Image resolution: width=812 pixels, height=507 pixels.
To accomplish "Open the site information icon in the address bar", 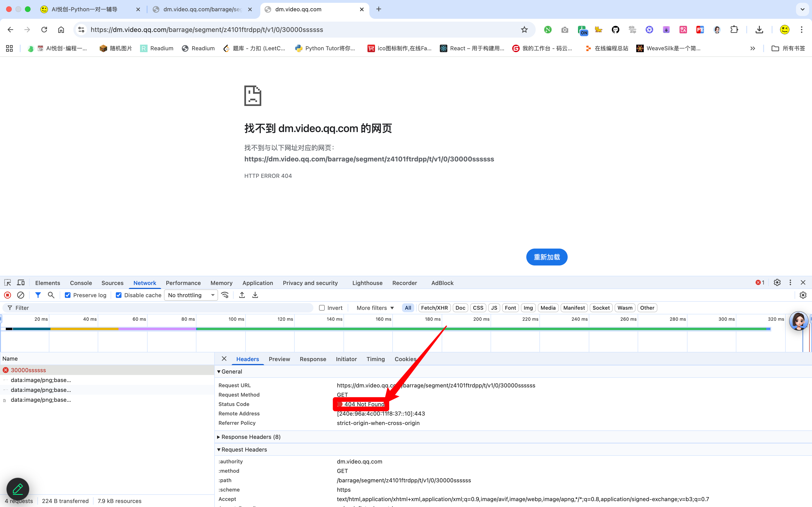I will [x=81, y=30].
